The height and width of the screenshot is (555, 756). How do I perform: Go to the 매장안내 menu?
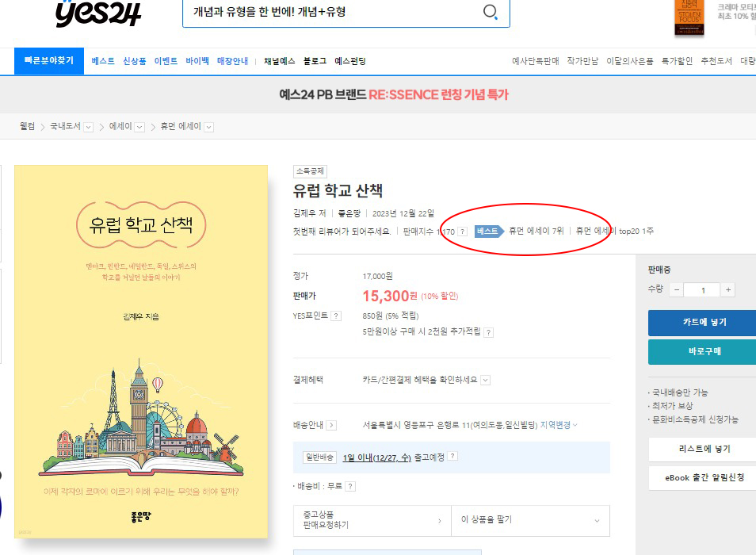[x=232, y=61]
